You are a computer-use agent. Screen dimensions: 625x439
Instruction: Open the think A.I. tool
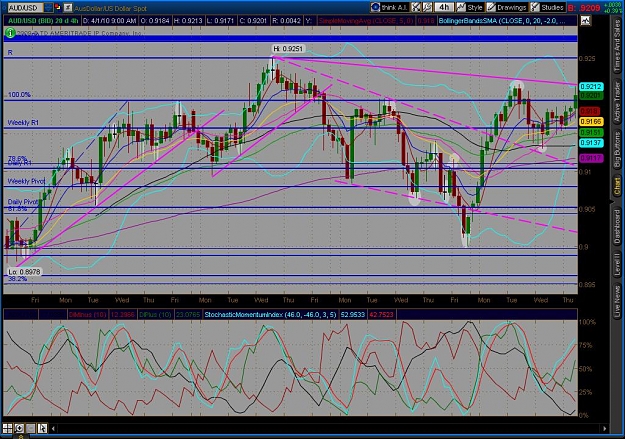(388, 7)
